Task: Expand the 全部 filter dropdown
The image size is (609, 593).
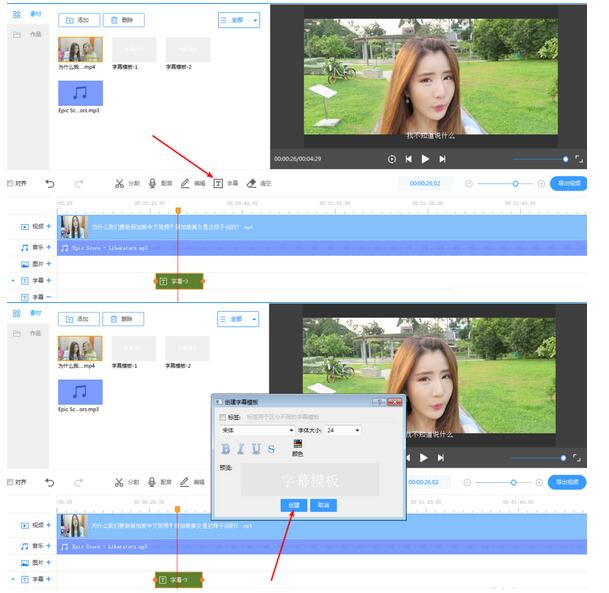Action: coord(238,20)
